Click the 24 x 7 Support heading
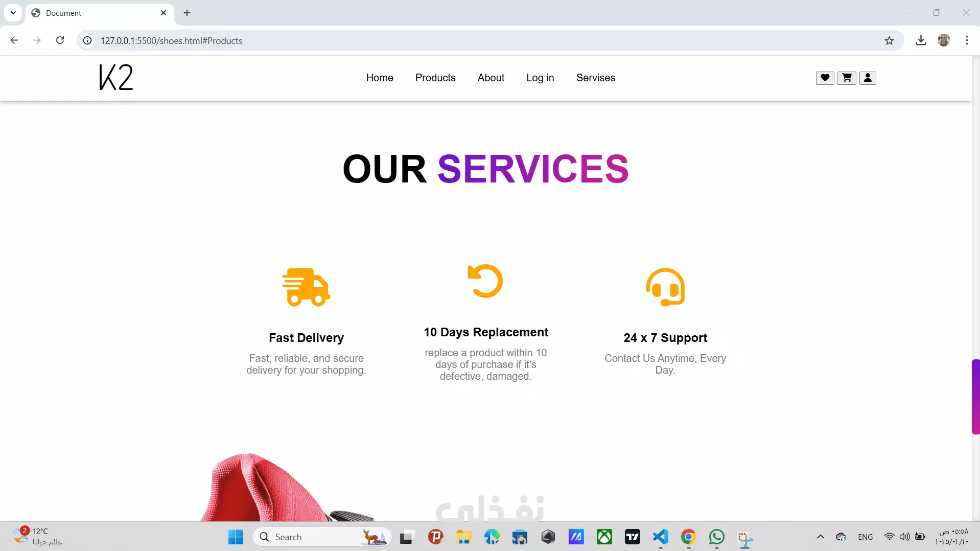This screenshot has width=980, height=551. [x=665, y=338]
